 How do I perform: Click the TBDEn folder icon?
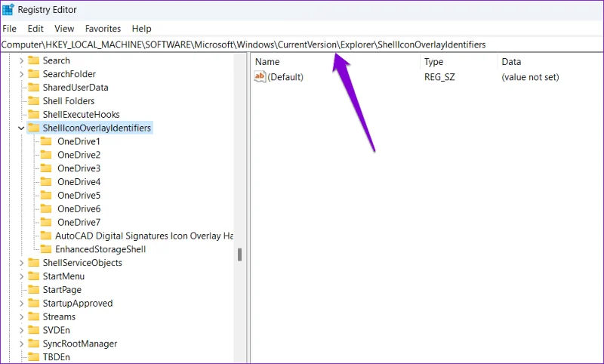[33, 357]
